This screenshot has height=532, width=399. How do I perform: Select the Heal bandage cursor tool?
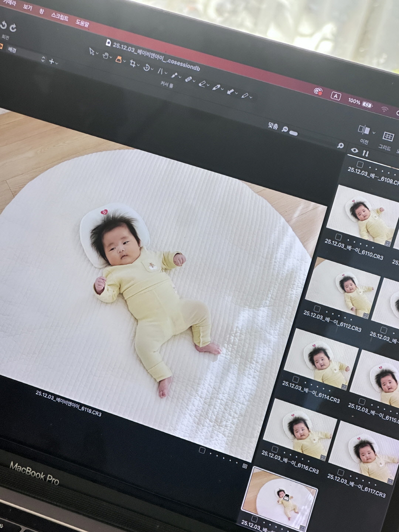click(x=188, y=79)
